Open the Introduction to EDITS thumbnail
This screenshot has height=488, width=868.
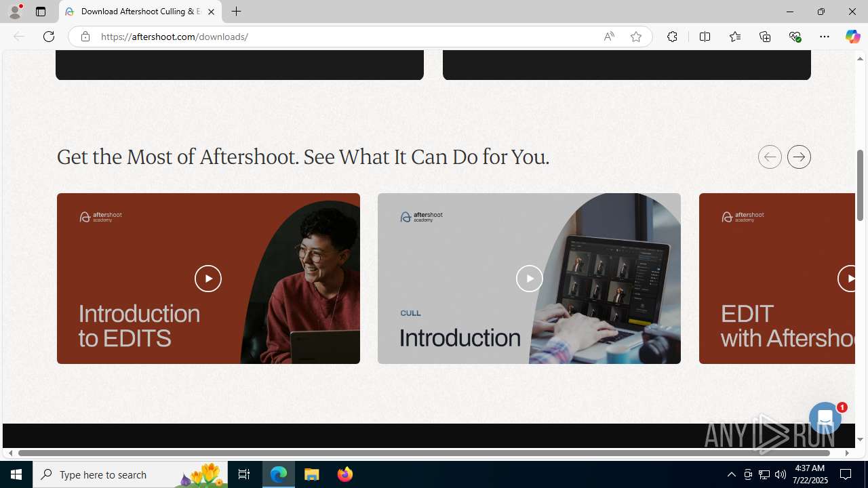coord(208,279)
